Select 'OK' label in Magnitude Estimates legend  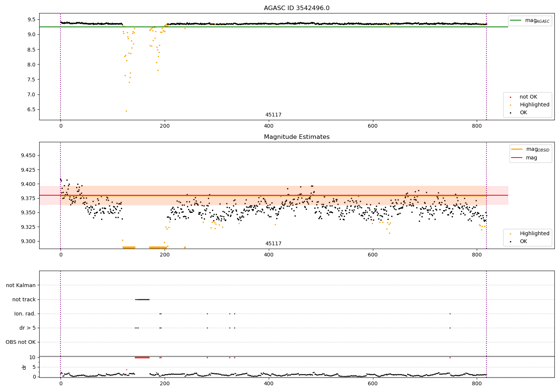click(523, 242)
